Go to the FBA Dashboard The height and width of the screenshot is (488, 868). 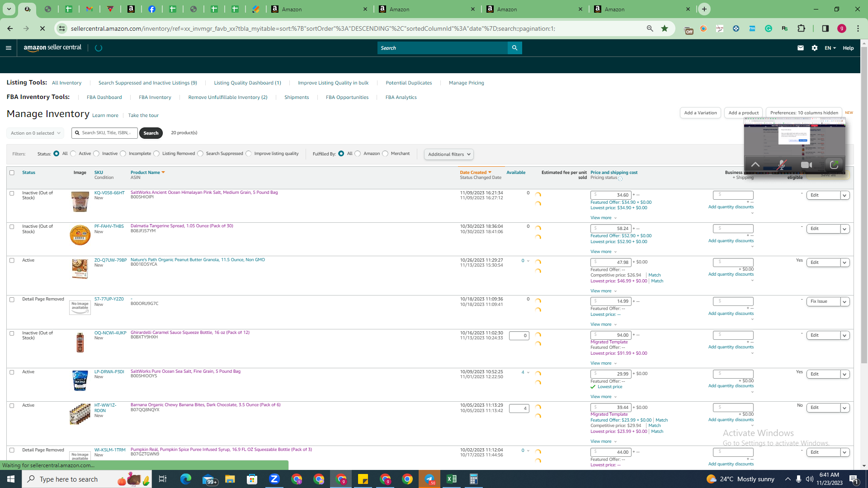point(104,98)
